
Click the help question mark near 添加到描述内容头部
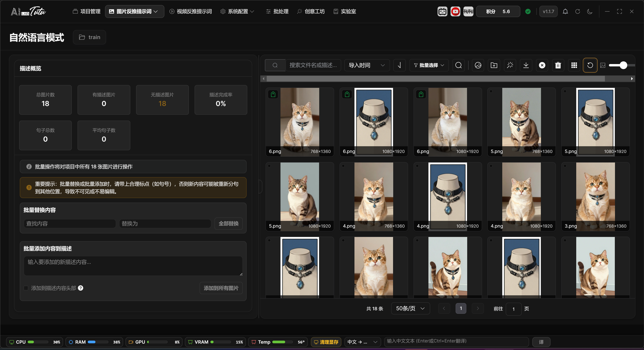click(81, 288)
